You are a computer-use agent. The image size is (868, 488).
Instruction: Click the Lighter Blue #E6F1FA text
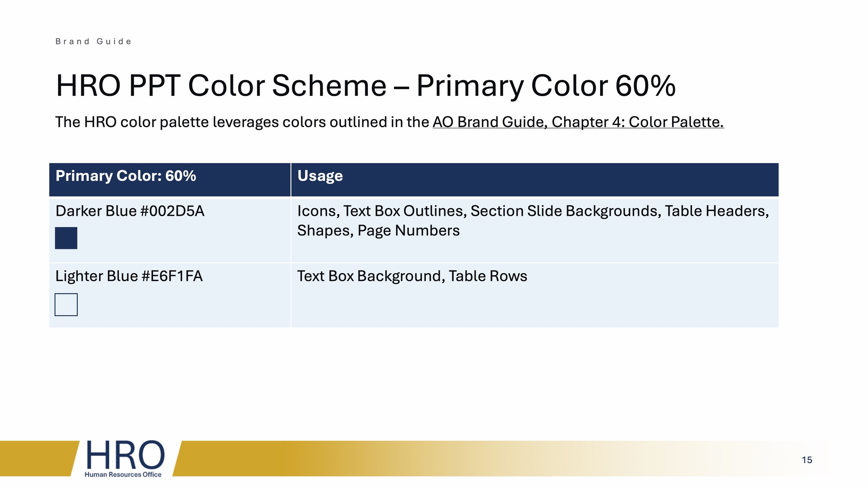point(129,276)
